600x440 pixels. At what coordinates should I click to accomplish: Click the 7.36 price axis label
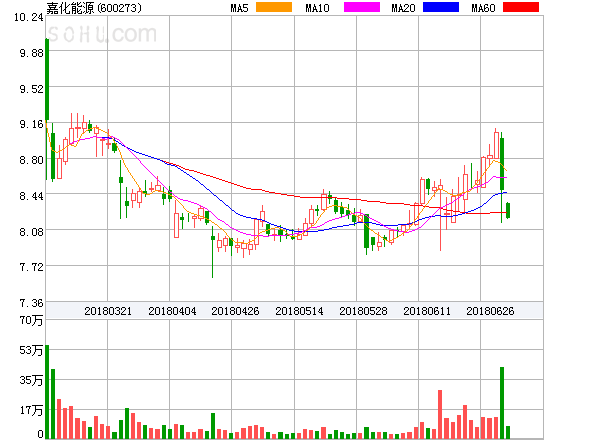24,303
